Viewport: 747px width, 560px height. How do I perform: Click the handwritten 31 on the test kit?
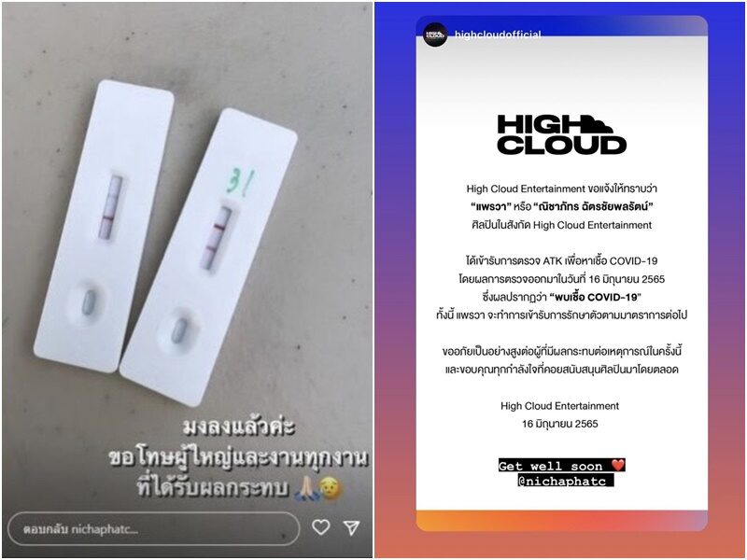point(240,181)
